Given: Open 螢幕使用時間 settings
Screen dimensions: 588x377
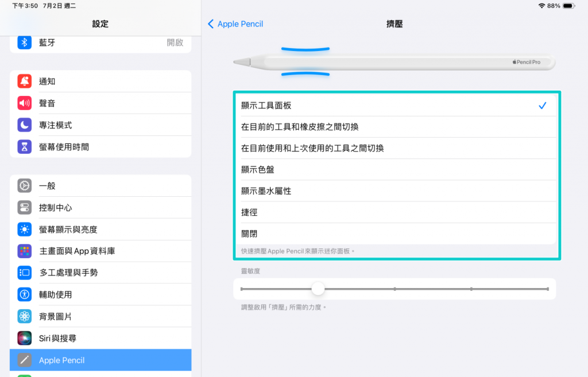Looking at the screenshot, I should click(100, 147).
